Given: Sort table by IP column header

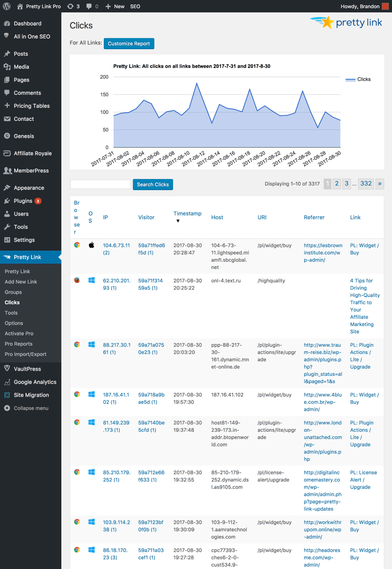Looking at the screenshot, I should [105, 218].
